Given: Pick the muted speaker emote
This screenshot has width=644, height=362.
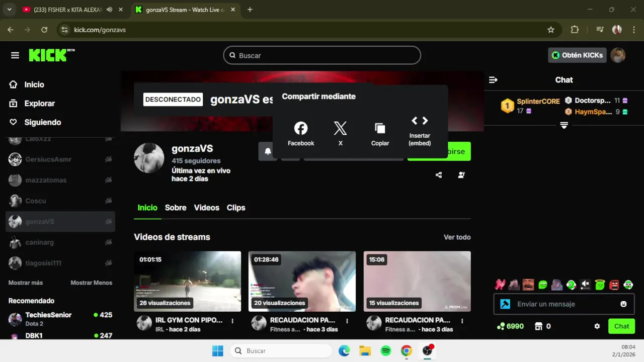Looking at the screenshot, I should click(x=585, y=285).
